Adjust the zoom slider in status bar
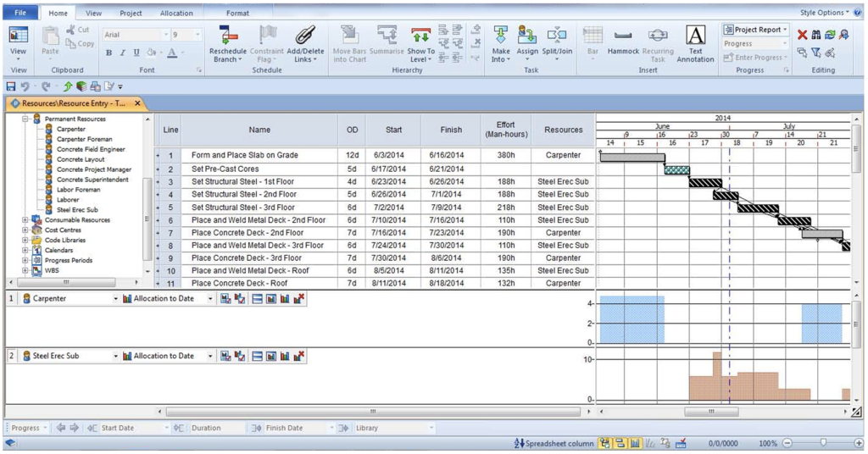Image resolution: width=868 pixels, height=454 pixels. [x=823, y=443]
